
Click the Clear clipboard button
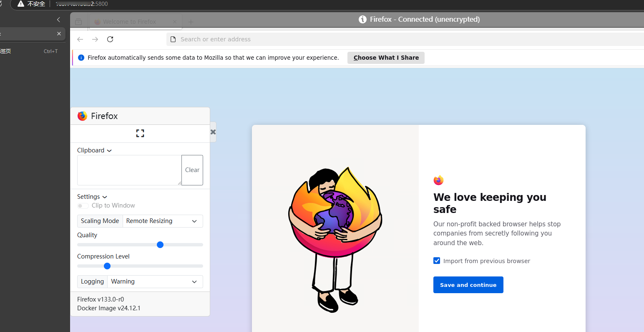[192, 170]
